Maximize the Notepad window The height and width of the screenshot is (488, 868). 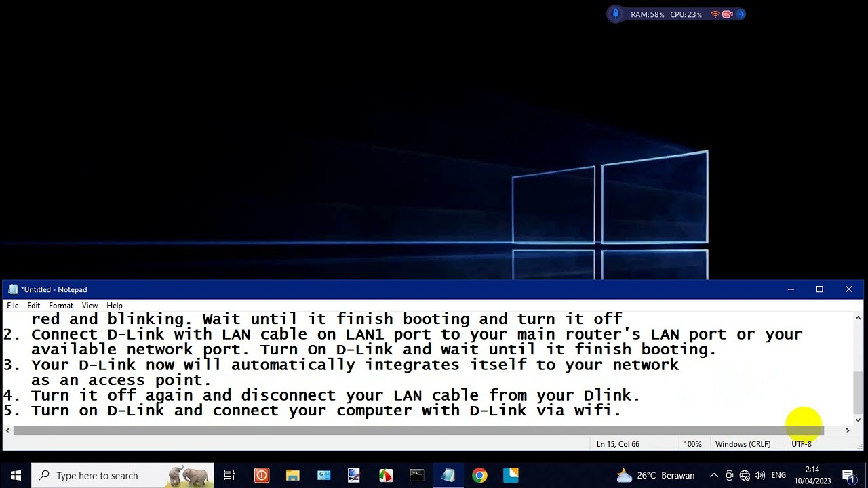[819, 289]
